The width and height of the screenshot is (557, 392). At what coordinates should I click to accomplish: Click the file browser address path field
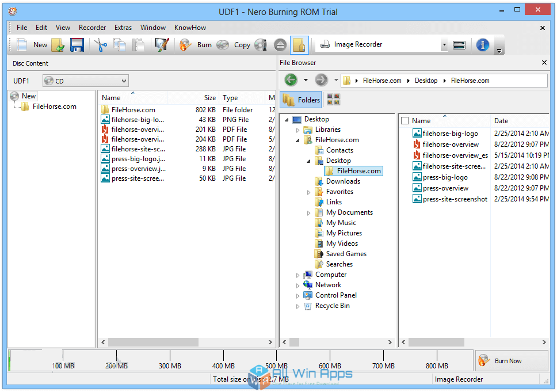[x=444, y=81]
